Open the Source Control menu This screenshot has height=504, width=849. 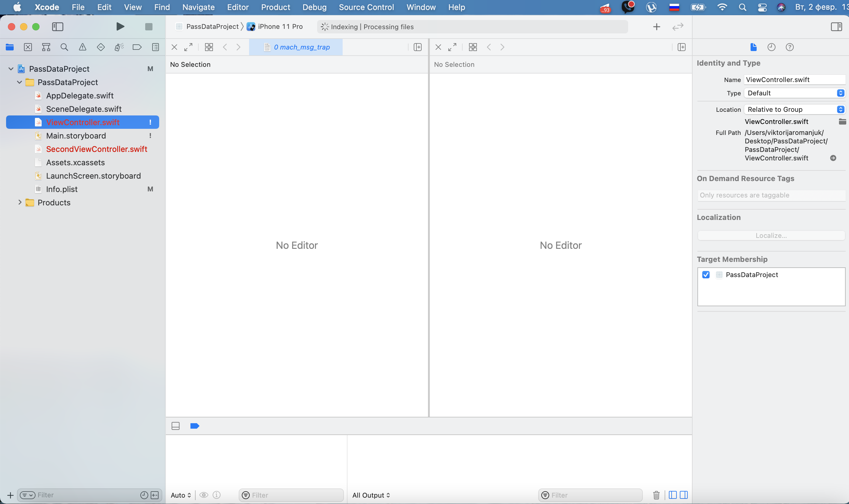(x=366, y=7)
